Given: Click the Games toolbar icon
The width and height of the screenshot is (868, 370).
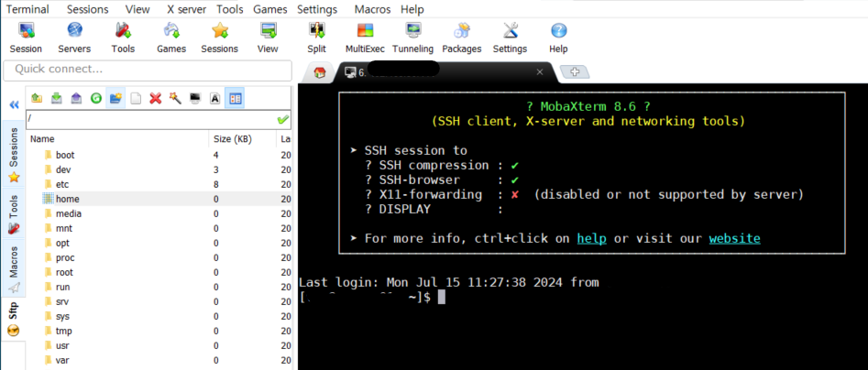Looking at the screenshot, I should [171, 38].
